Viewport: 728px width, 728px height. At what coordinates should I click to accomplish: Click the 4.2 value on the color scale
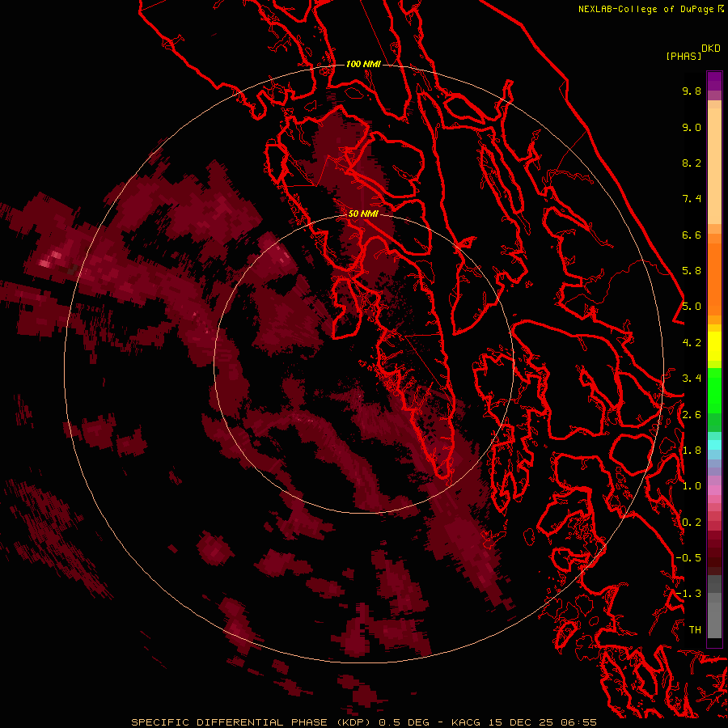pos(692,343)
